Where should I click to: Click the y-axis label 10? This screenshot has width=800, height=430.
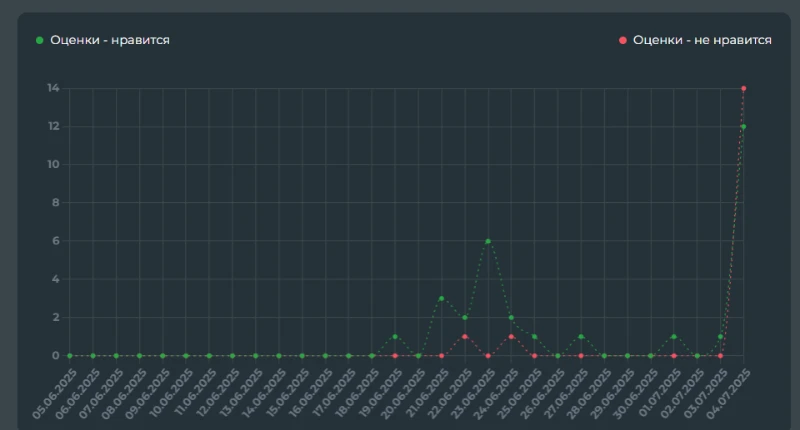pos(54,164)
